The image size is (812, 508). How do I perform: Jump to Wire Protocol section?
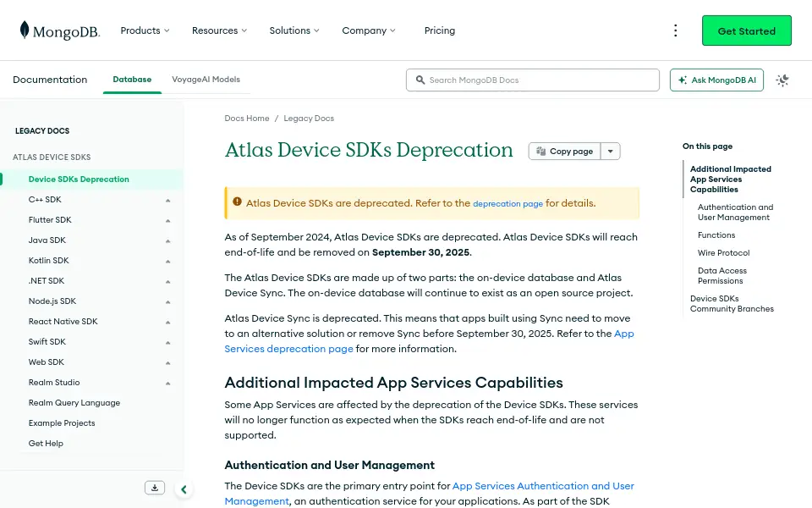pyautogui.click(x=723, y=253)
